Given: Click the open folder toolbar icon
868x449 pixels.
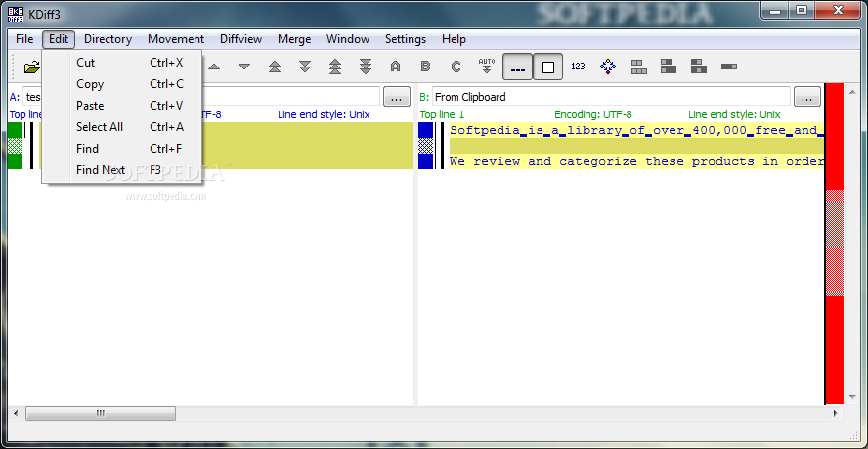Looking at the screenshot, I should tap(32, 67).
